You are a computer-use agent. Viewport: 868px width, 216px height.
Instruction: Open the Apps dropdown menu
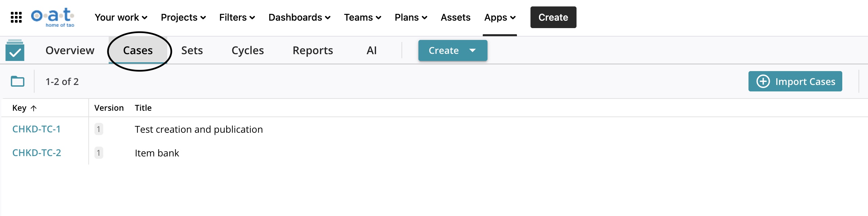coord(500,17)
